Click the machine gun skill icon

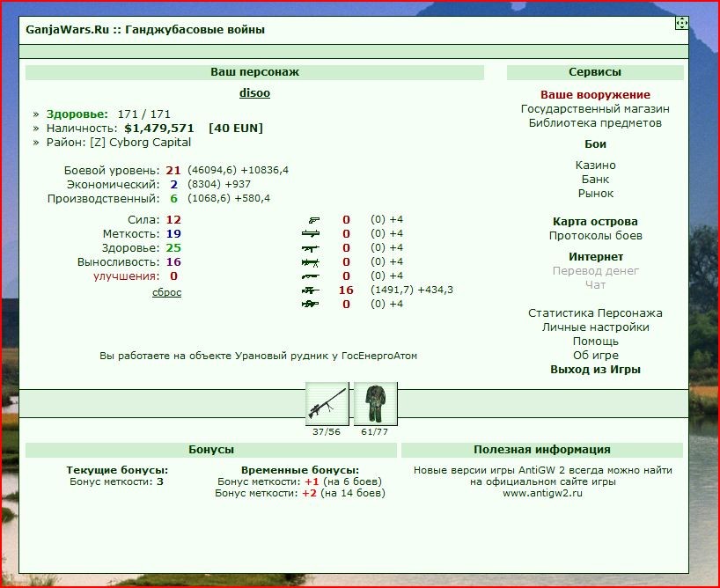tap(311, 262)
